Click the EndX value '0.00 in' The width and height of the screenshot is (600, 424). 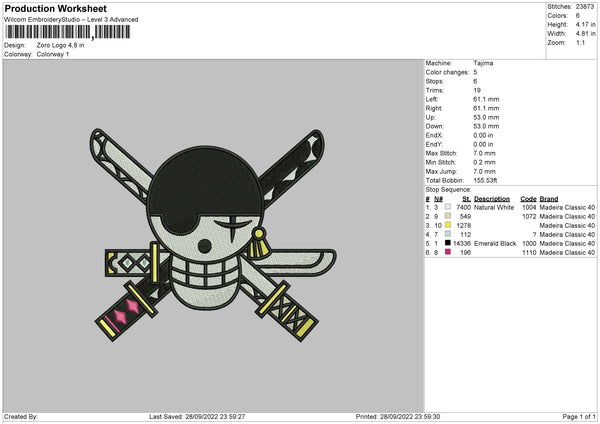(483, 135)
